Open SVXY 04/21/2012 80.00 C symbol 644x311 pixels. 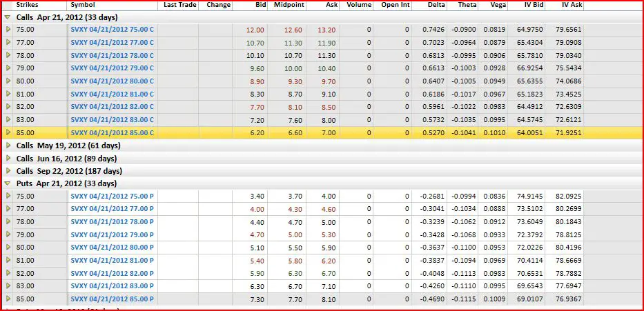(x=112, y=81)
